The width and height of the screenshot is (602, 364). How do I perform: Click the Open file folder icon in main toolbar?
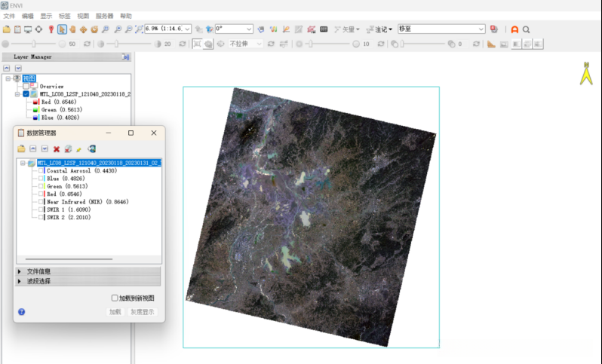pos(7,29)
